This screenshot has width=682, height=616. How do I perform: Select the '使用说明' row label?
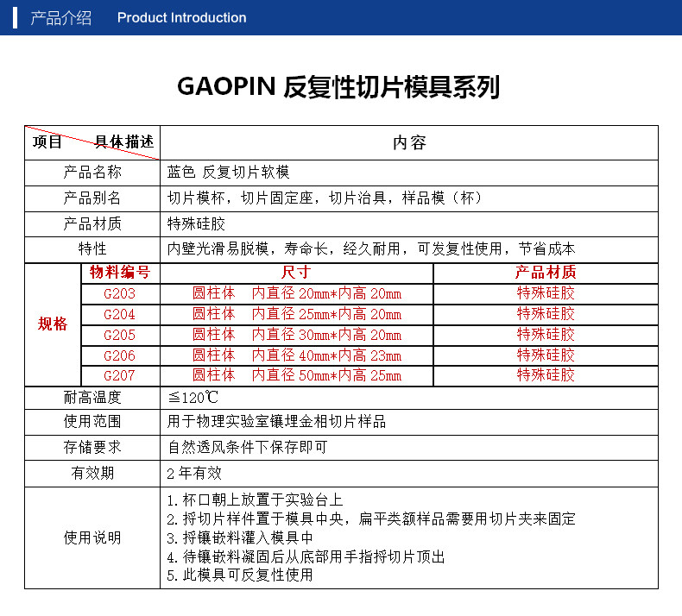pos(92,538)
